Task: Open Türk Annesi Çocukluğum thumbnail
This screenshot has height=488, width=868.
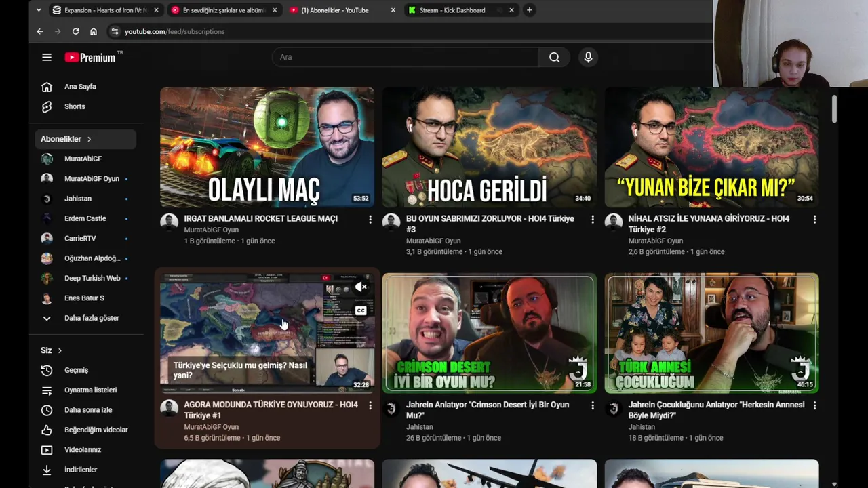Action: (x=711, y=333)
